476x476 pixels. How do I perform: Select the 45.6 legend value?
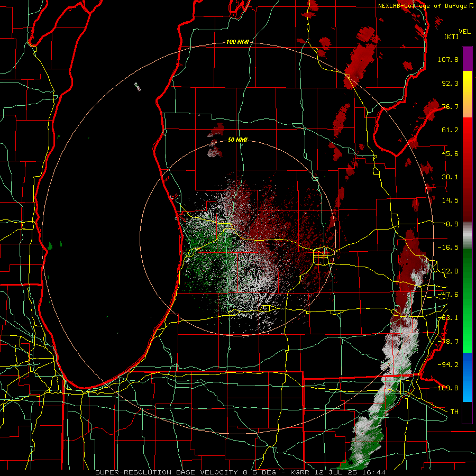(450, 153)
